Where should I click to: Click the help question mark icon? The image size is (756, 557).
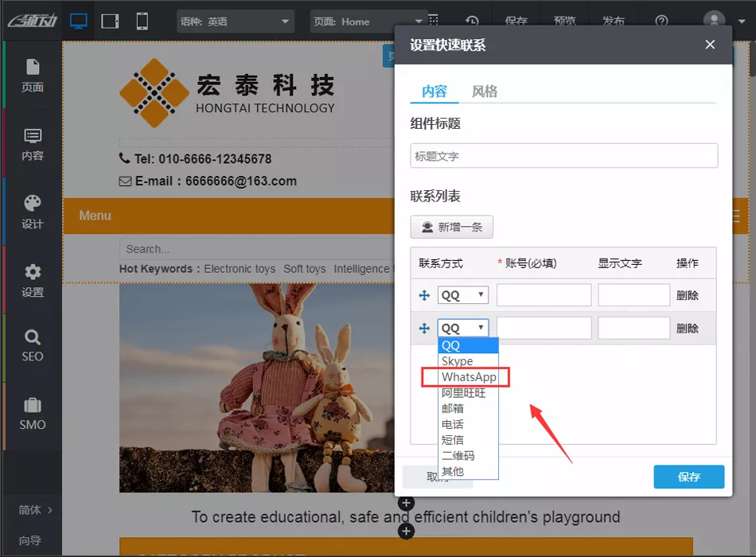pyautogui.click(x=661, y=21)
